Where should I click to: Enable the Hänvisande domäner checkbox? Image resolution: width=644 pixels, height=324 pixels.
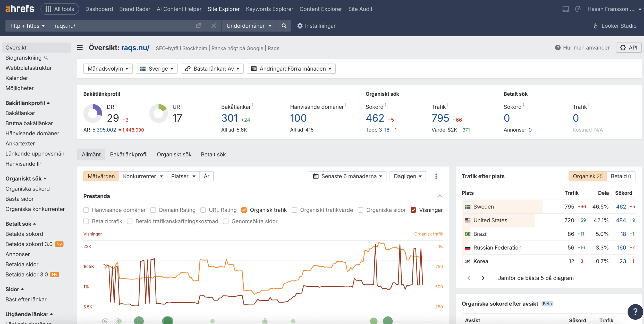pos(86,210)
